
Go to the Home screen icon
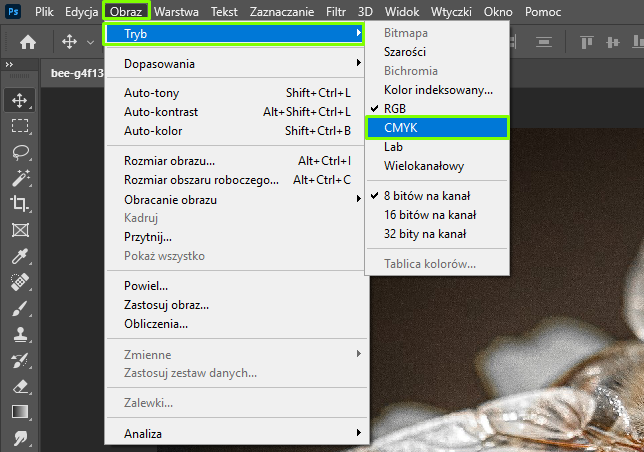point(28,42)
